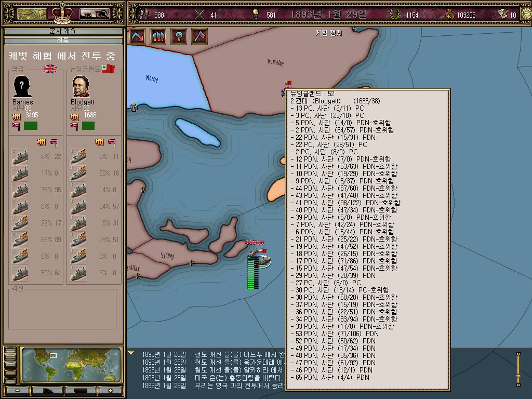Select the Moisie province on the map
This screenshot has height=399, width=532.
click(152, 78)
